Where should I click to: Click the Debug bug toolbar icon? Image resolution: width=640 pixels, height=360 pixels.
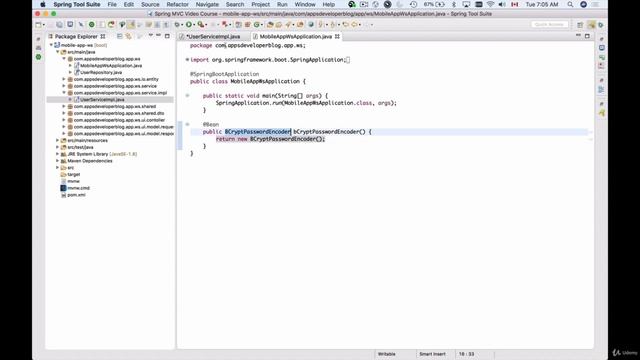177,25
